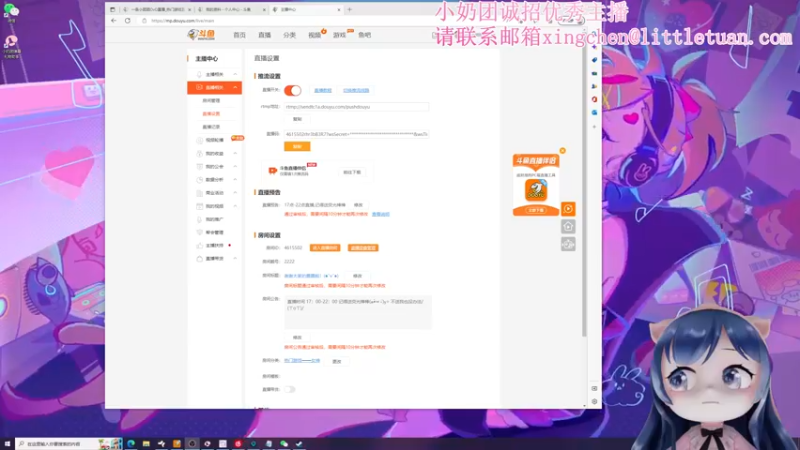Image resolution: width=800 pixels, height=450 pixels.
Task: Click the 我的推广 sidebar icon
Action: [199, 219]
